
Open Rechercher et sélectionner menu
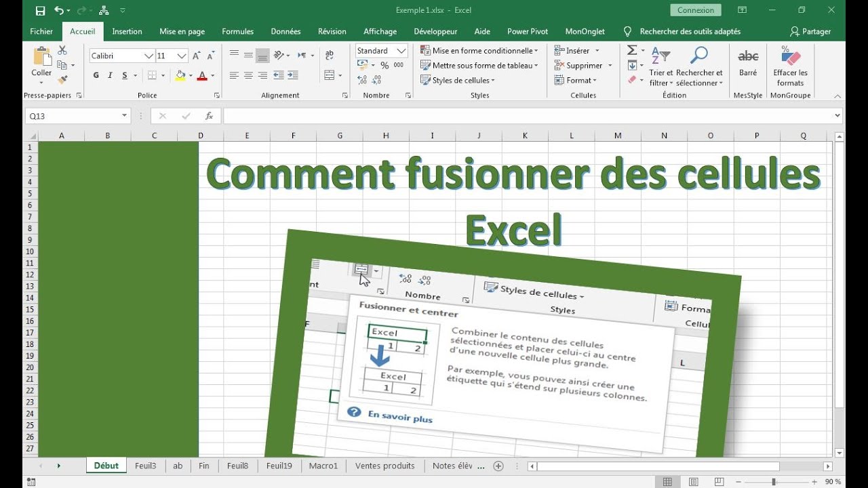click(699, 67)
